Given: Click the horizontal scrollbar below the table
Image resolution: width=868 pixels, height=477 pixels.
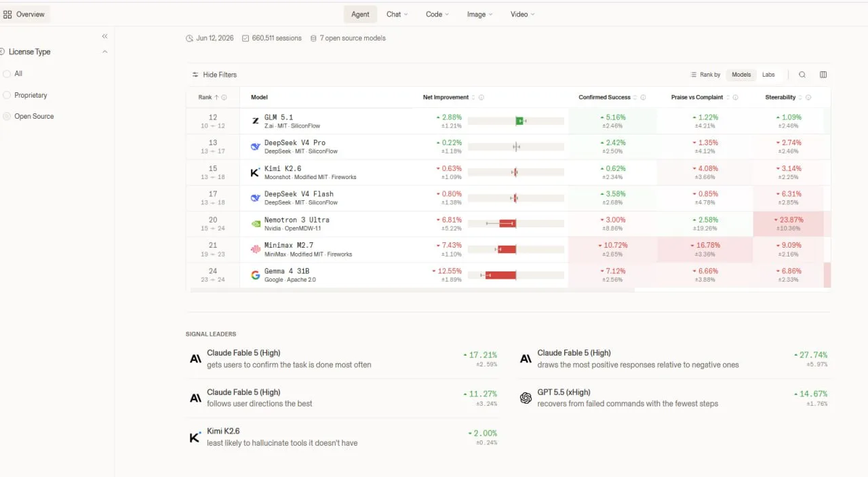Looking at the screenshot, I should (x=412, y=290).
